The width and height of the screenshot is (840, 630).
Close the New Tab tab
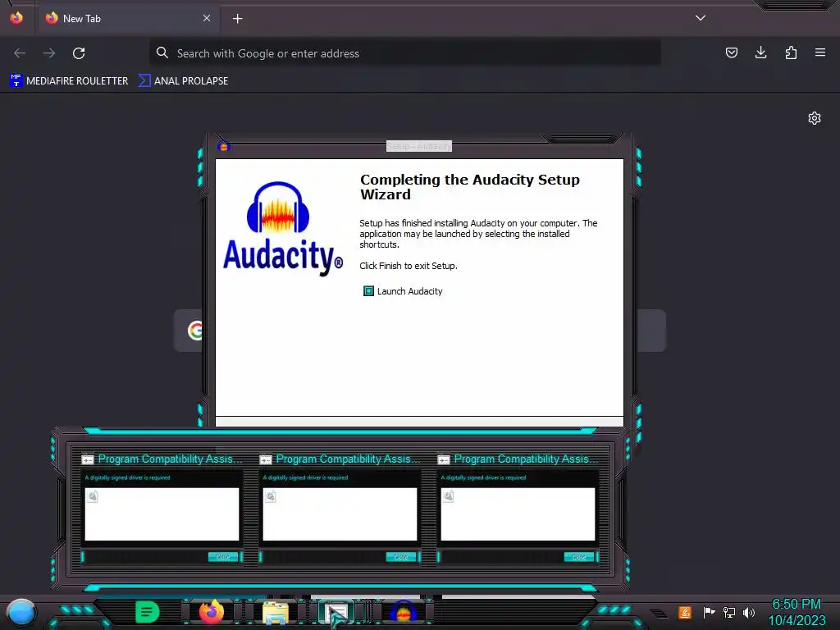pyautogui.click(x=207, y=18)
